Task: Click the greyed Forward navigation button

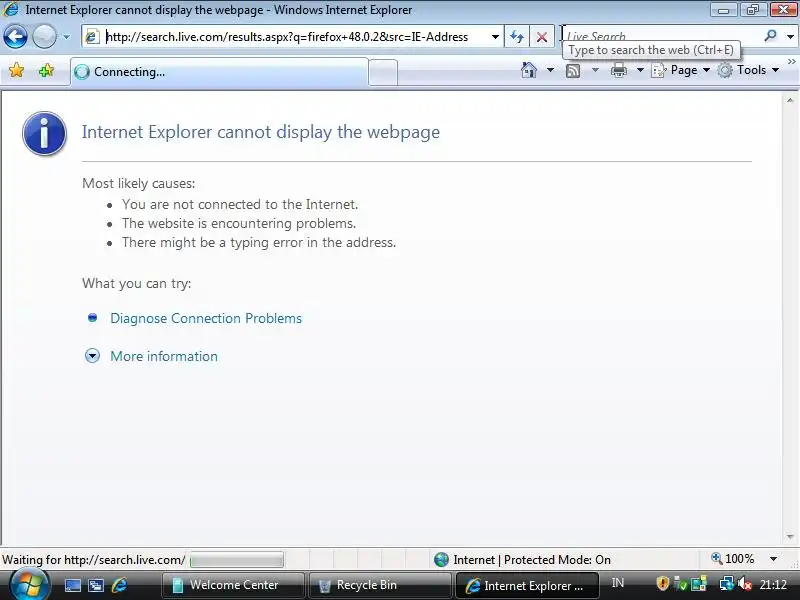Action: (44, 37)
